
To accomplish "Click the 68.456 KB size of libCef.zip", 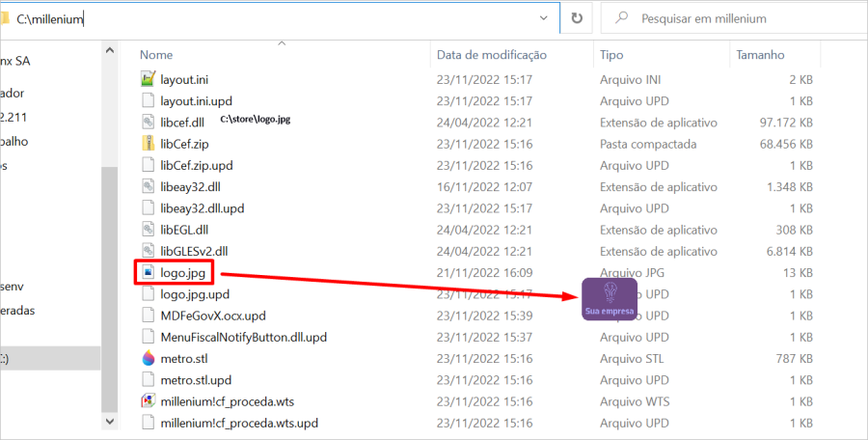I will click(786, 144).
